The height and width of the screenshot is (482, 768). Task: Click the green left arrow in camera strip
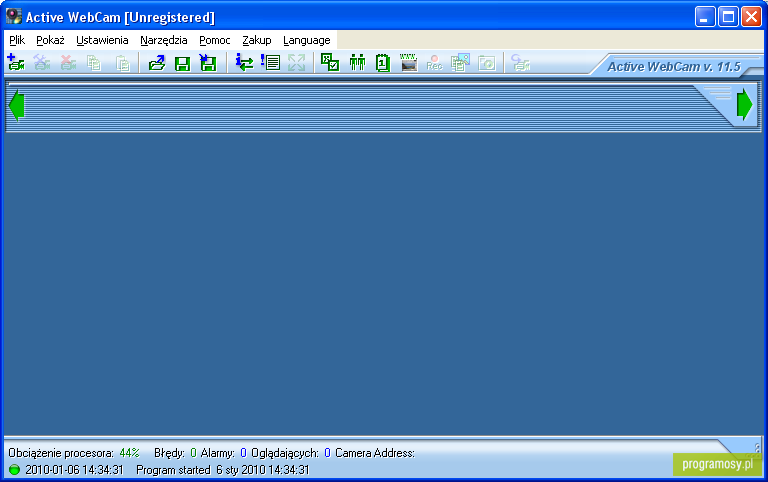[16, 104]
